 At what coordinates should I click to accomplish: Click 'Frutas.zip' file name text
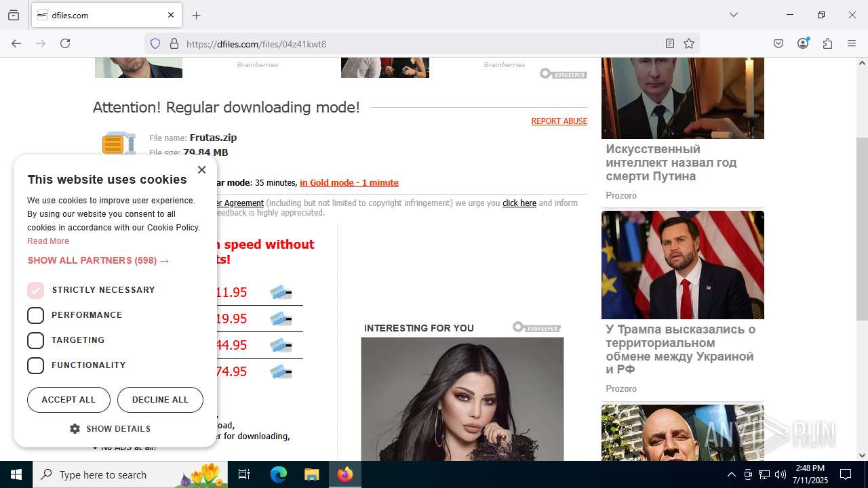pyautogui.click(x=213, y=138)
